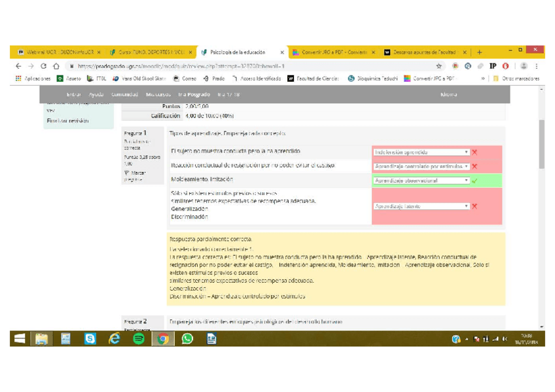Open the Chrome three-dot menu
This screenshot has width=555, height=392.
537,66
